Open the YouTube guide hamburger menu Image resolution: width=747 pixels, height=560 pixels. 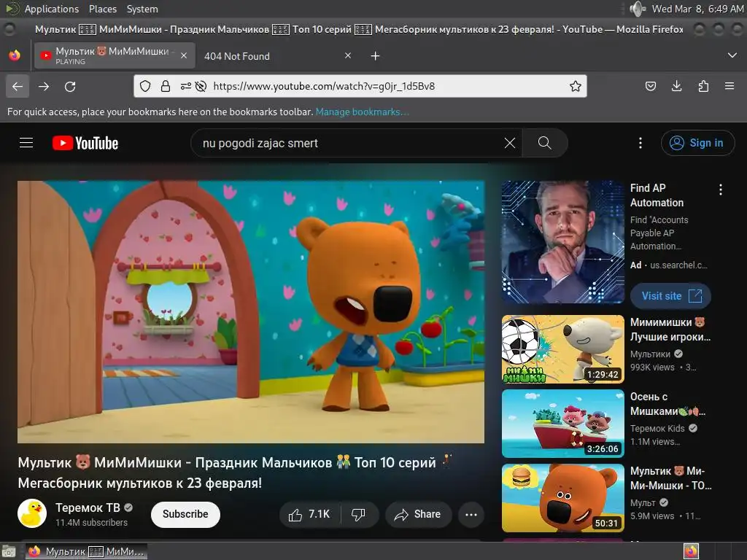[x=26, y=143]
